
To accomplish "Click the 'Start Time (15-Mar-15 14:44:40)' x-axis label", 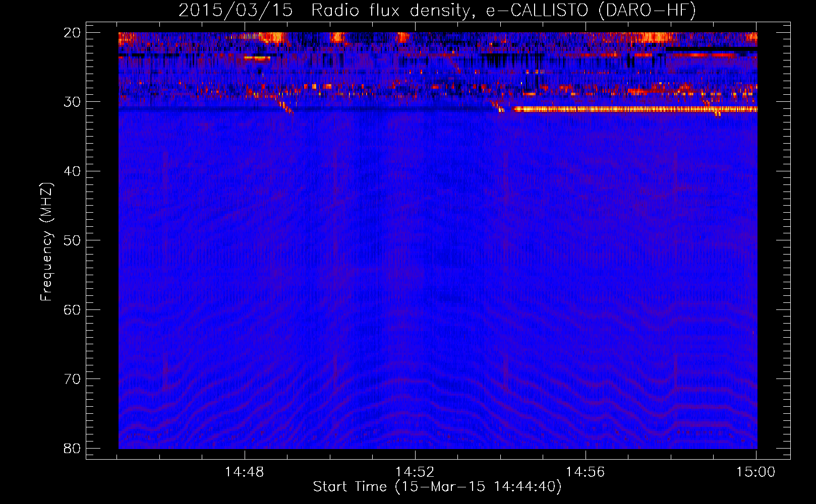I will (x=437, y=487).
